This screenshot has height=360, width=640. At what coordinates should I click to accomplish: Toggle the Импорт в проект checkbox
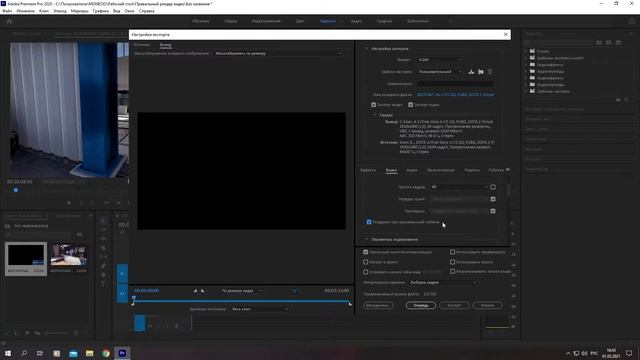pyautogui.click(x=366, y=262)
